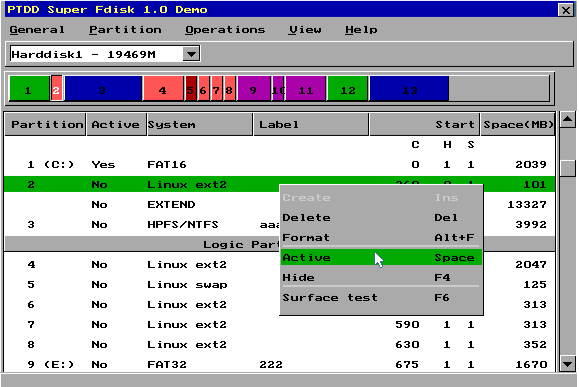Click the Yes active value for partition 1

point(103,164)
